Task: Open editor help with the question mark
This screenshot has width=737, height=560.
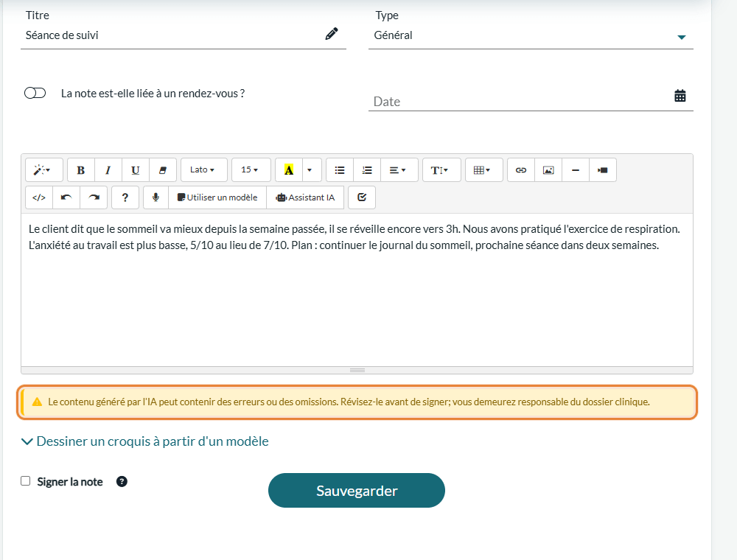Action: tap(125, 197)
